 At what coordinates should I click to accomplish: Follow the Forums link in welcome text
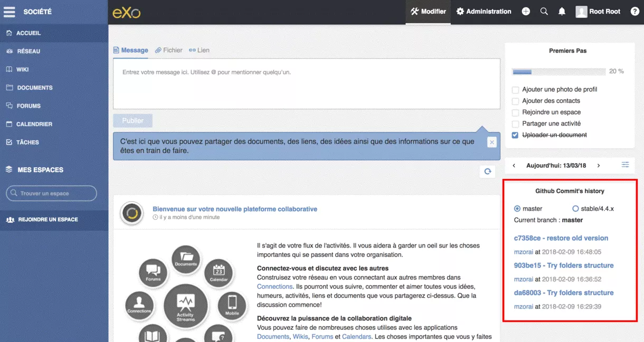pos(322,337)
